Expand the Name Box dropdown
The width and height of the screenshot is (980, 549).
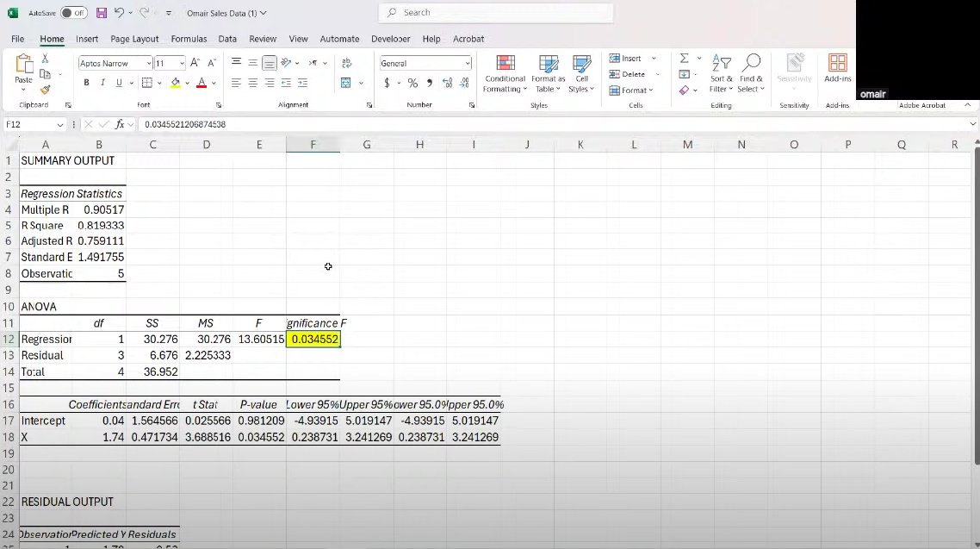[60, 124]
